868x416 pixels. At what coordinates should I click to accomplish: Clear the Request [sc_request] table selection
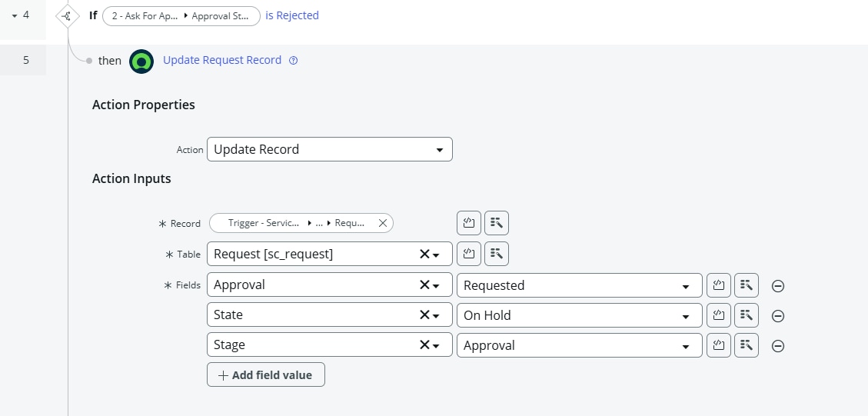(x=424, y=254)
